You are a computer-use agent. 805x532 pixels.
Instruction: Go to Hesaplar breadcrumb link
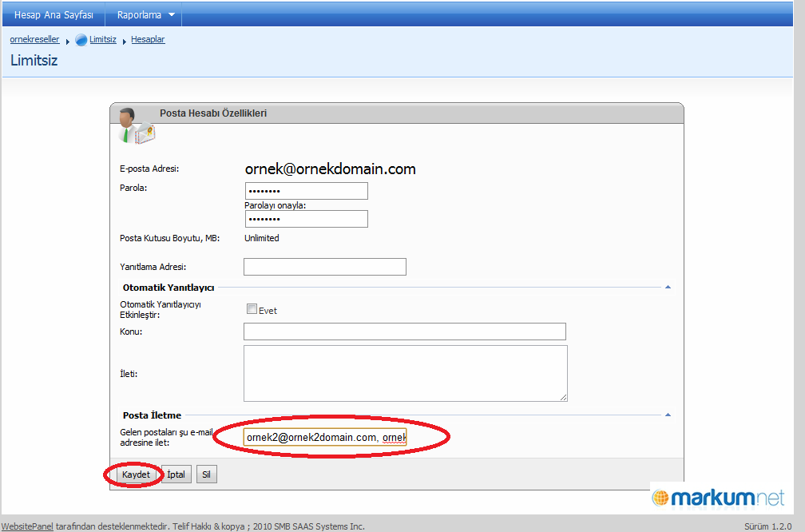[148, 40]
